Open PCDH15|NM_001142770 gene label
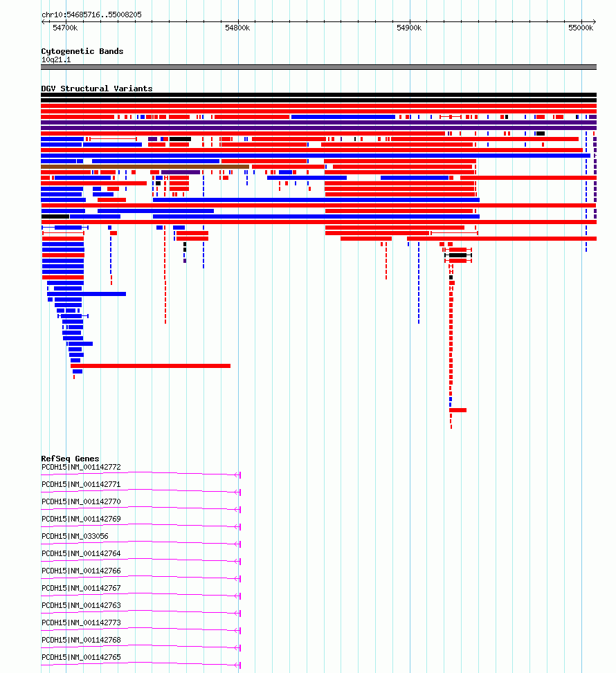Image resolution: width=616 pixels, height=673 pixels. [x=81, y=501]
